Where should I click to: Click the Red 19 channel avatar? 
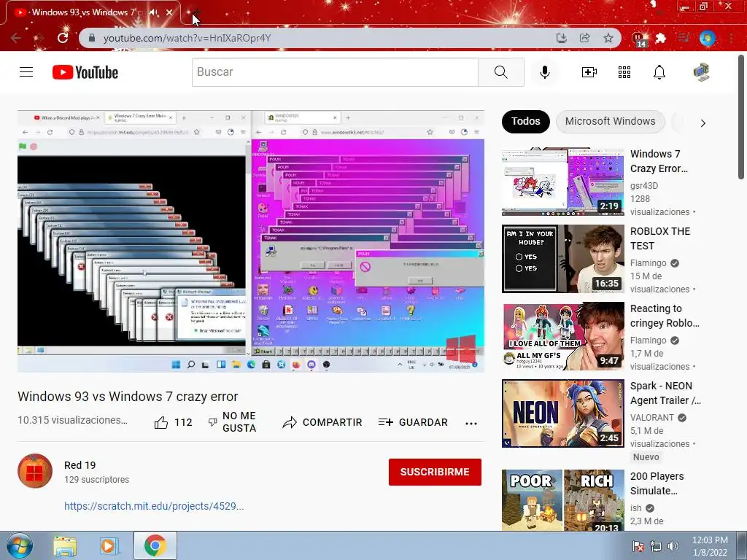[35, 471]
